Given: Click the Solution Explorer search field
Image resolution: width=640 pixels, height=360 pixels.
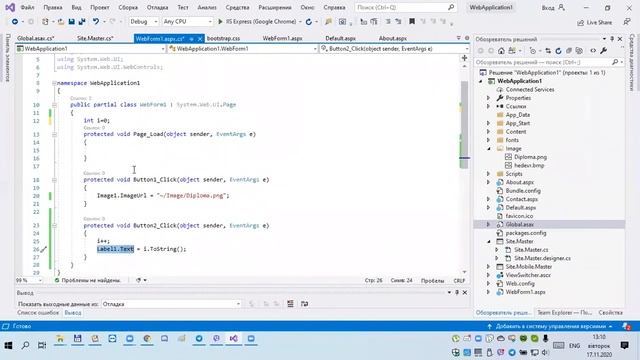Looking at the screenshot, I should (x=549, y=62).
